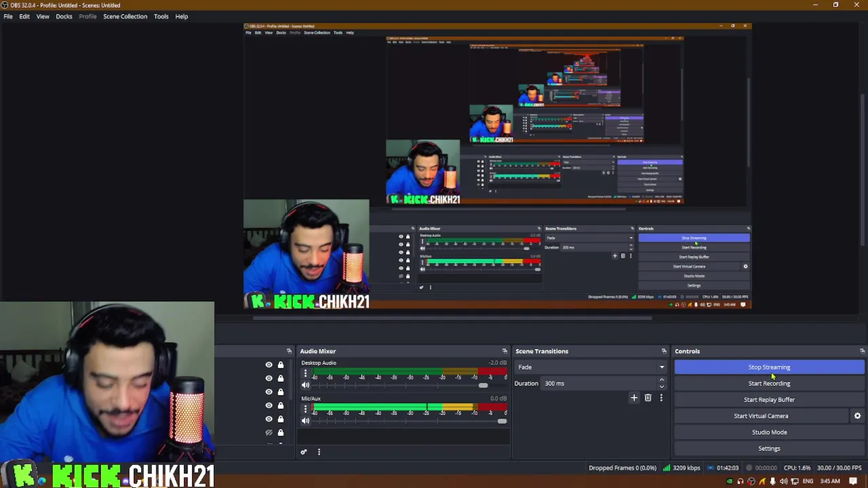
Task: Remove transition with trash icon
Action: coord(648,398)
